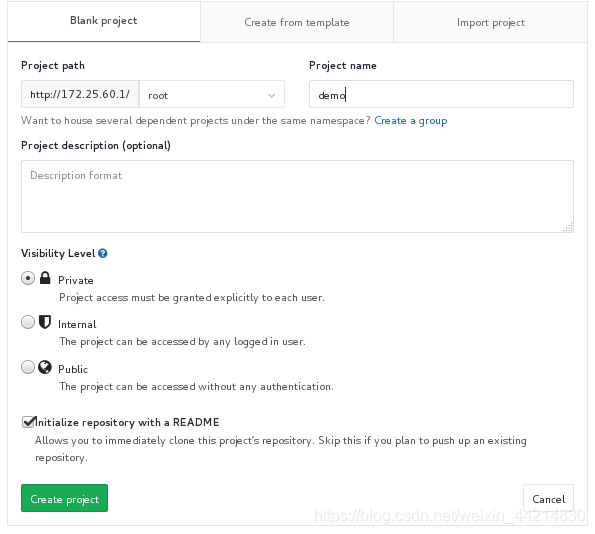595x534 pixels.
Task: Click into the Project description text area
Action: [x=298, y=196]
